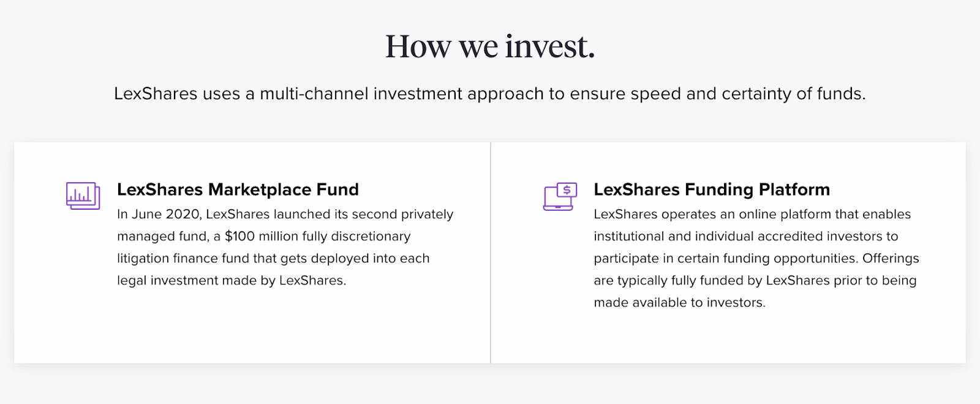The height and width of the screenshot is (404, 980).
Task: Click the "litigation finance fund" text line
Action: tap(273, 258)
